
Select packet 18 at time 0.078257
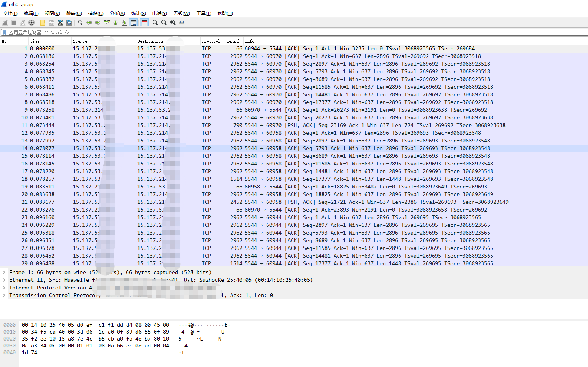click(294, 179)
